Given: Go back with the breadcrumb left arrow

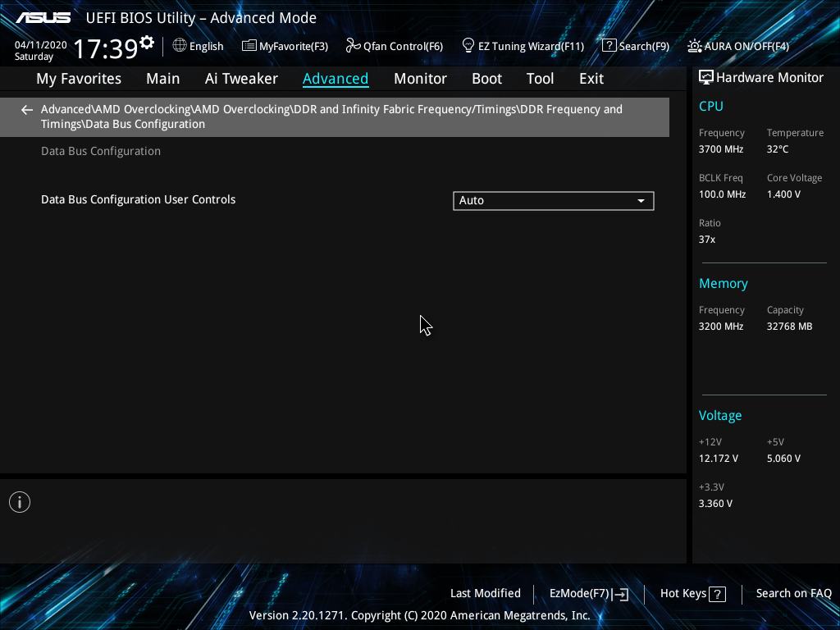Looking at the screenshot, I should tap(27, 110).
